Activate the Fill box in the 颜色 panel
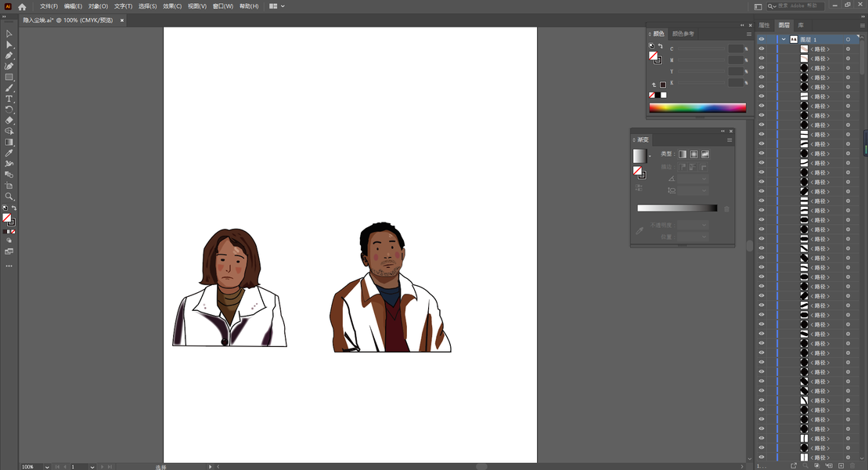The width and height of the screenshot is (868, 470). pos(654,56)
